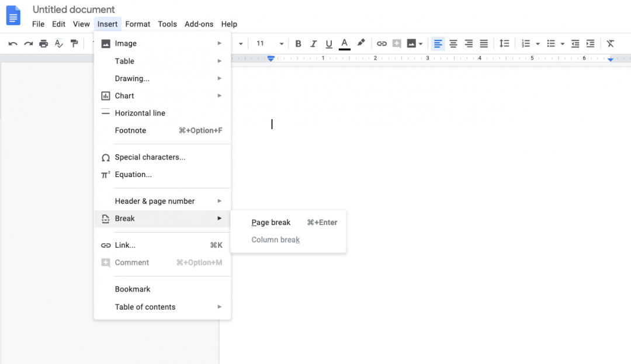Set left text alignment
This screenshot has height=364, width=631.
pos(438,43)
